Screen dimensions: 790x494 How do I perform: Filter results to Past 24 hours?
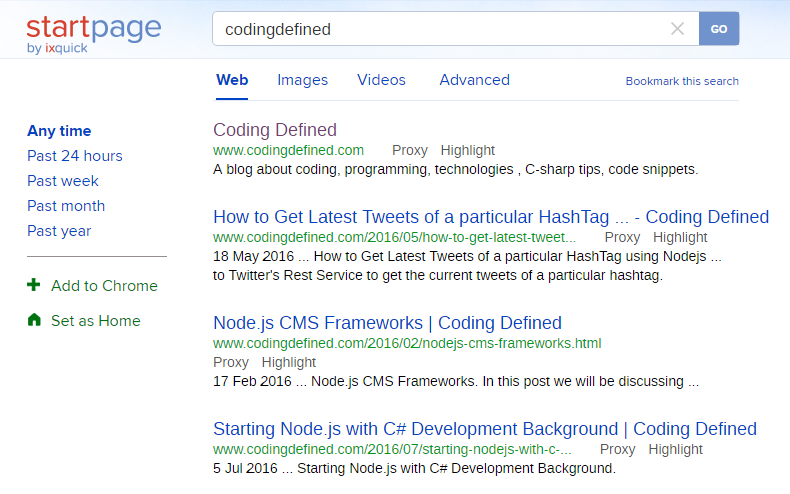point(75,156)
